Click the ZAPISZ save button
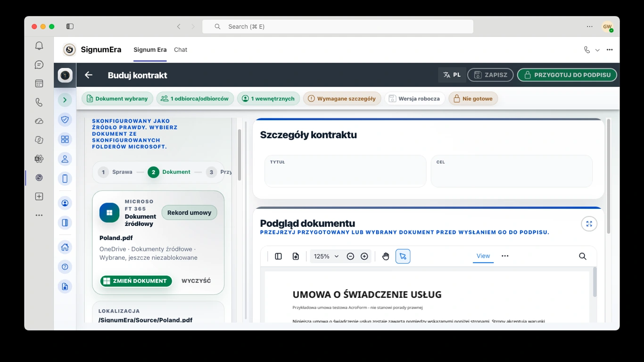Viewport: 644px width, 362px height. (490, 75)
